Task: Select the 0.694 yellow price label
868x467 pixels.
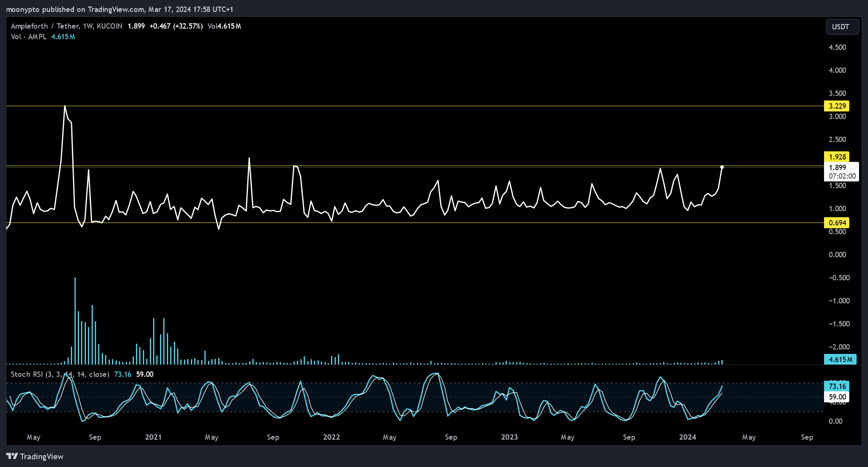Action: (x=837, y=223)
